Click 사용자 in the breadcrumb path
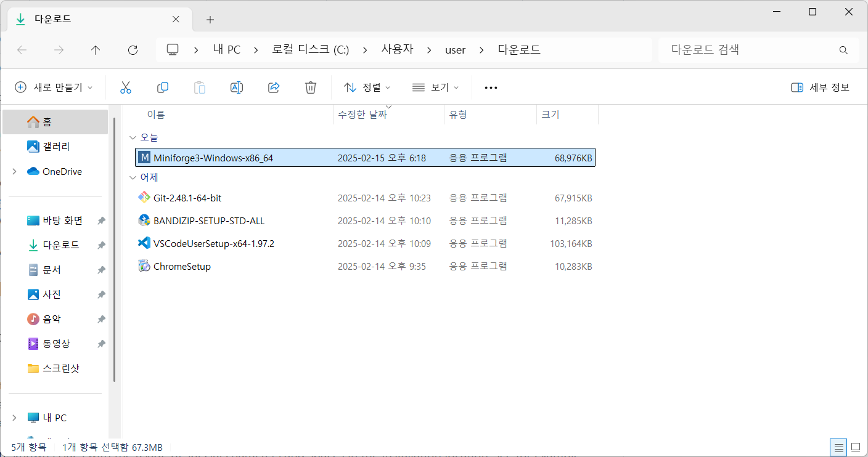 (x=398, y=49)
